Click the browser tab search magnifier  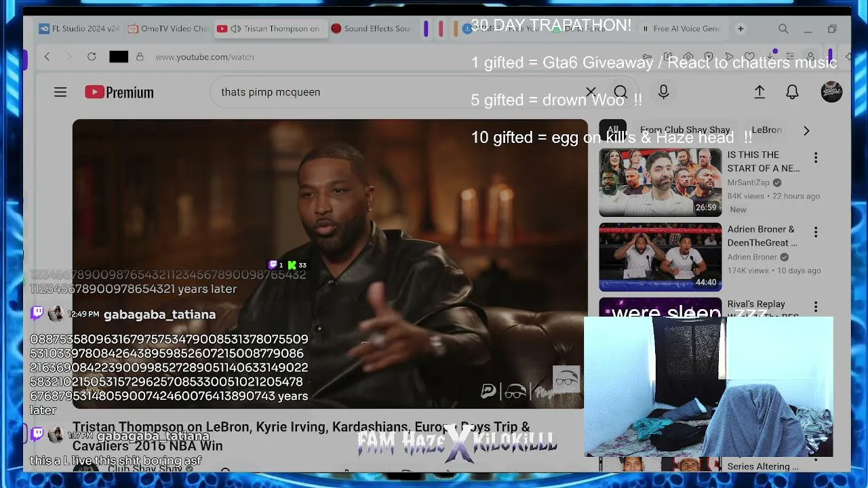(783, 29)
